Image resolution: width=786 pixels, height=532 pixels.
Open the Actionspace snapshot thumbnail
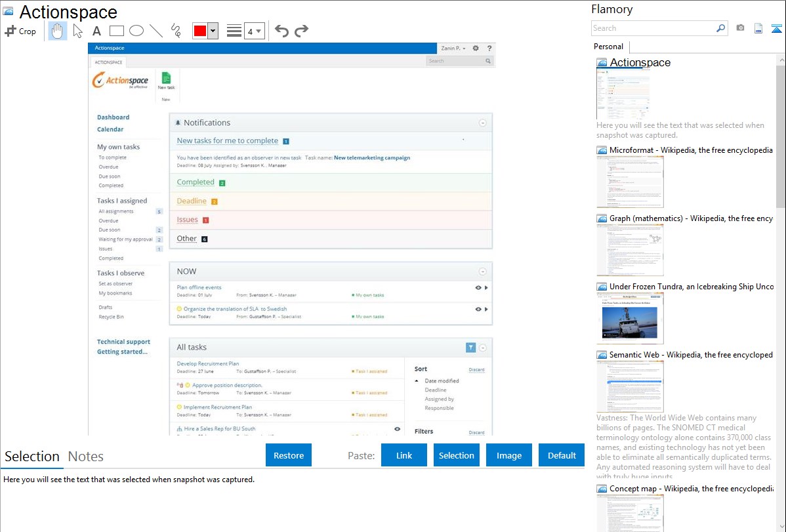point(623,94)
